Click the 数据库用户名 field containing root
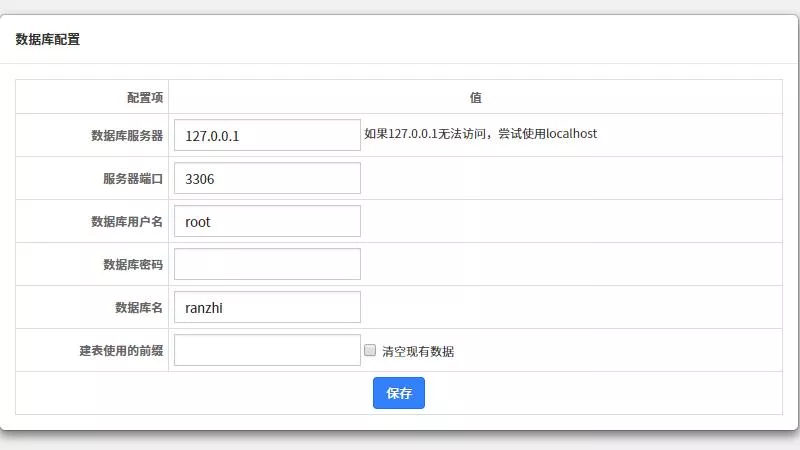The height and width of the screenshot is (450, 800). click(267, 221)
